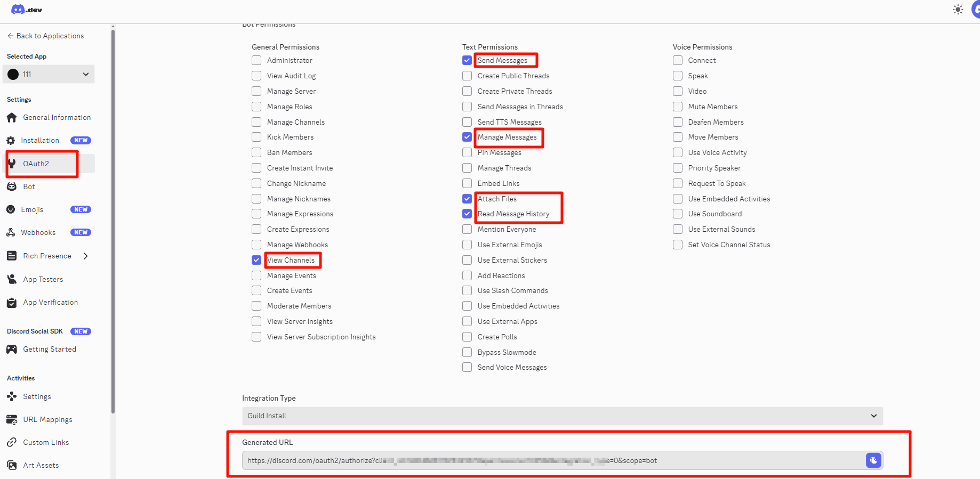Click the Activities Settings icon
Screen dimensions: 980x479
point(12,396)
